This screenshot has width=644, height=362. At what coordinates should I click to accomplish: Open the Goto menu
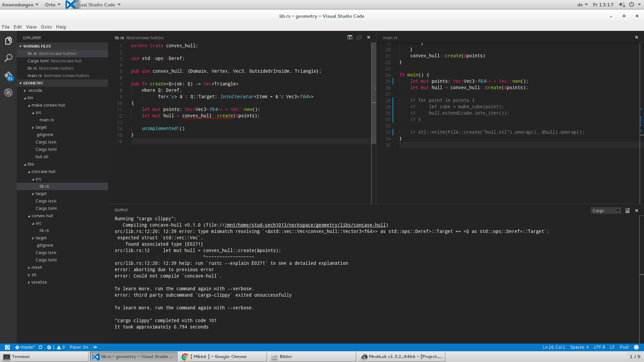pos(46,27)
